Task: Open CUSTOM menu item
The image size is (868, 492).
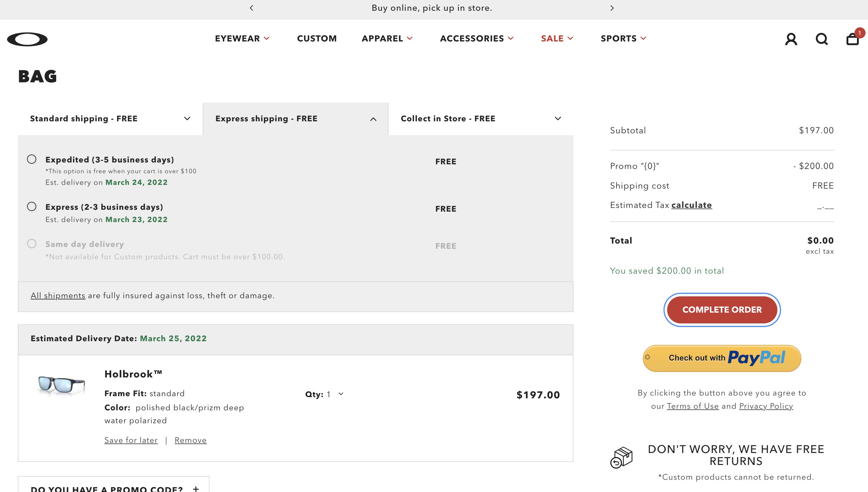Action: tap(317, 38)
